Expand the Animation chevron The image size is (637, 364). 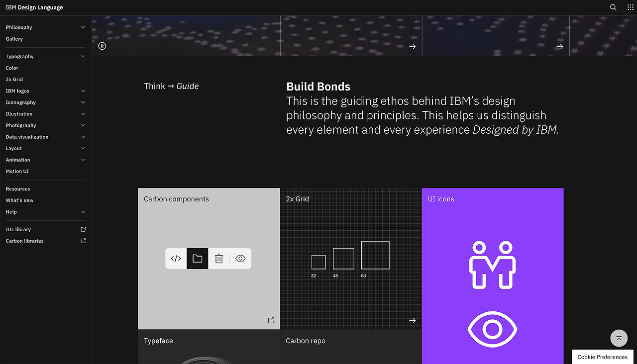[x=83, y=160]
